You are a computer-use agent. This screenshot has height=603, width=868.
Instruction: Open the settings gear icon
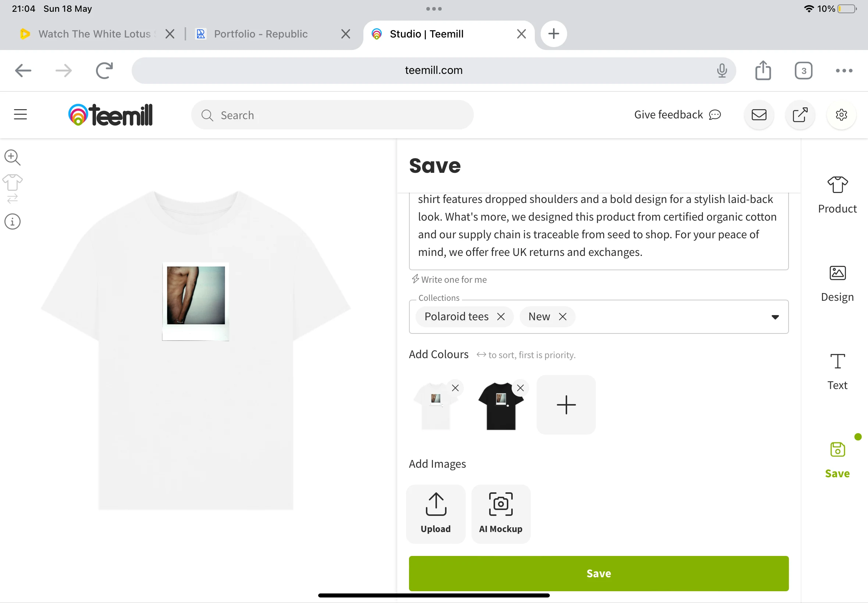click(841, 115)
